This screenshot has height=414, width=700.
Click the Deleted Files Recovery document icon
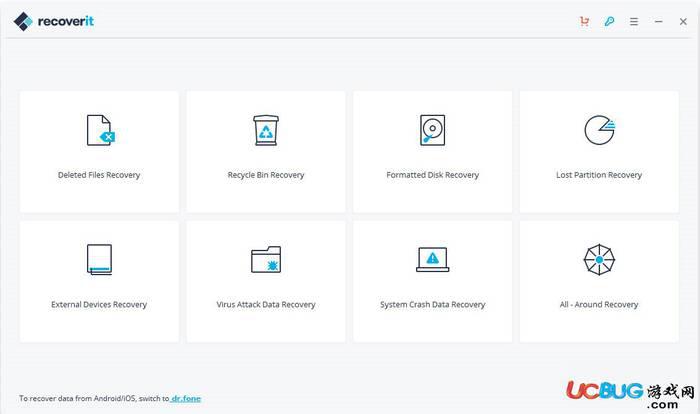click(x=100, y=130)
